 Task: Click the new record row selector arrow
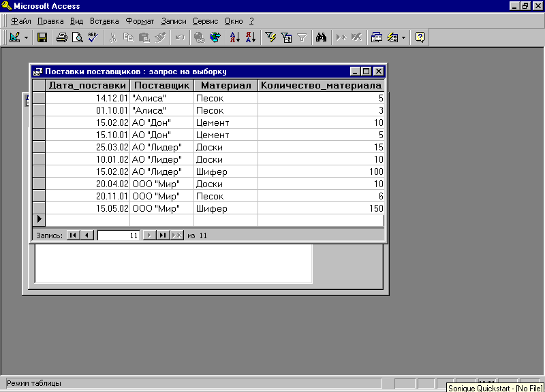[x=39, y=219]
